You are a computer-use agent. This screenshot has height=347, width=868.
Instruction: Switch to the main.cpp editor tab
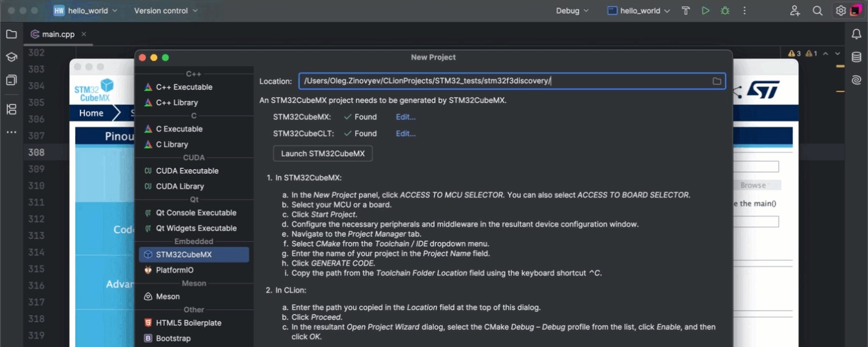[x=58, y=34]
